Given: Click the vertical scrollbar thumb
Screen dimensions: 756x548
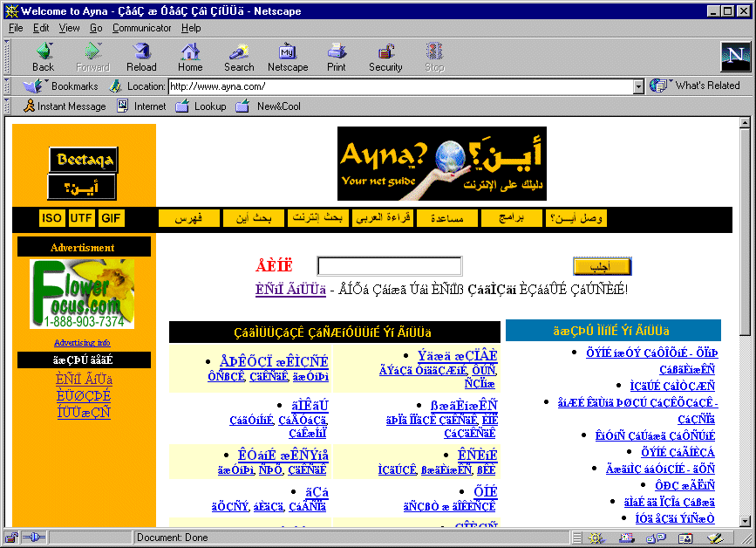Looking at the screenshot, I should 745,231.
